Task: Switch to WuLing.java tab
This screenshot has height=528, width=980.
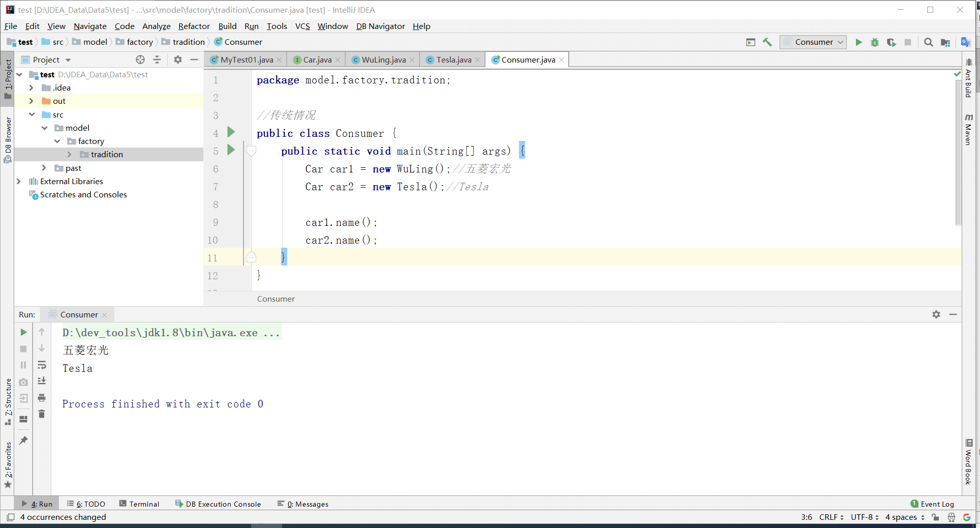Action: tap(384, 60)
